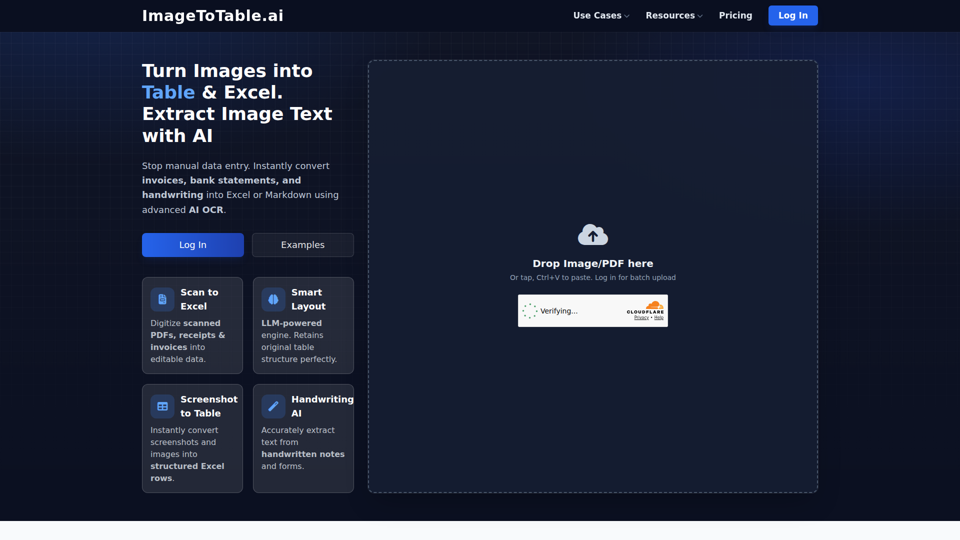
Task: Click the 'Turn Images into Table & Excel' headline
Action: pos(237,103)
